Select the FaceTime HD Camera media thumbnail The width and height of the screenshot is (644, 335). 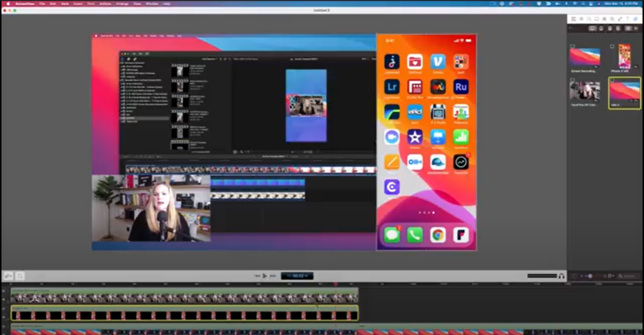point(585,91)
